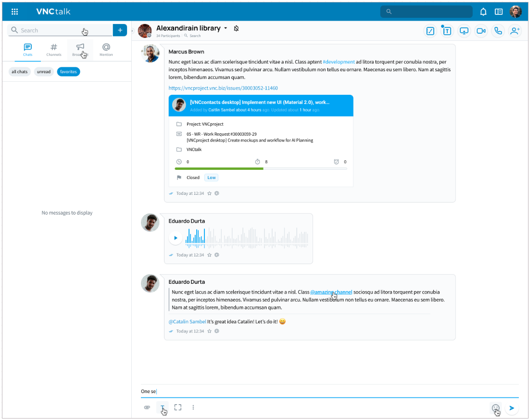Image resolution: width=529 pixels, height=420 pixels.
Task: Add a participant to the conversation
Action: (x=515, y=31)
